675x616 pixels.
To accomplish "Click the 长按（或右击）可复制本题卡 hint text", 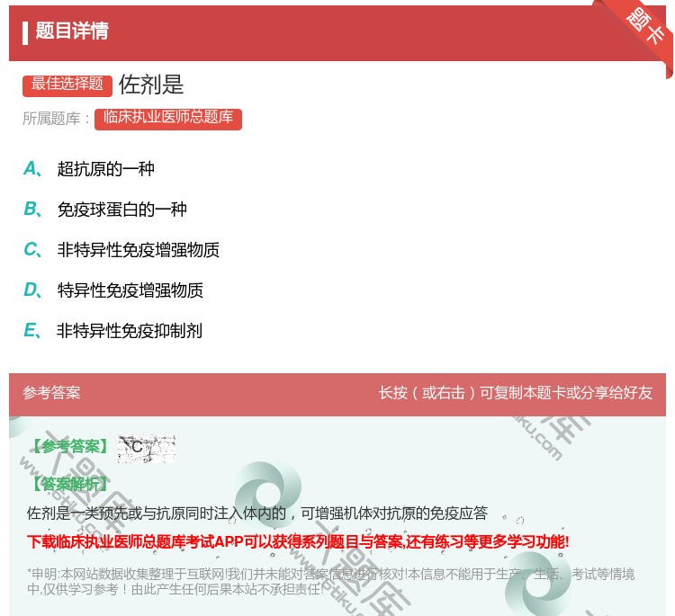I will point(516,392).
